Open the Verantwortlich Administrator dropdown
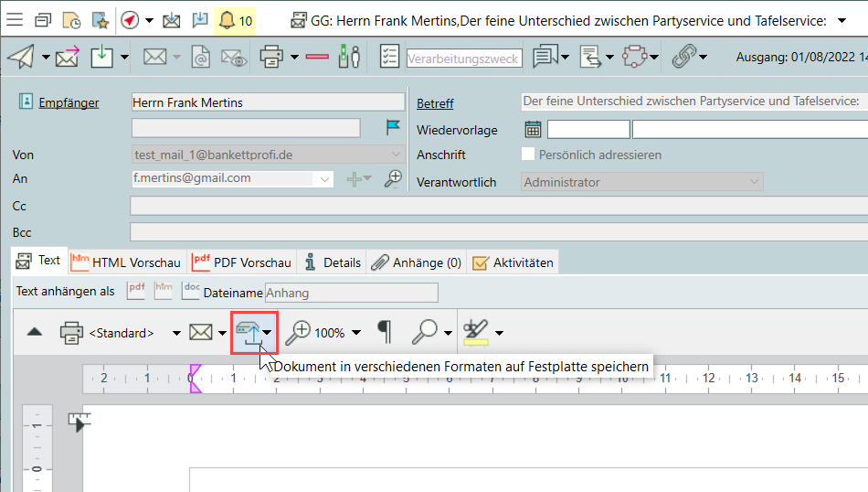Image resolution: width=868 pixels, height=492 pixels. (x=754, y=182)
